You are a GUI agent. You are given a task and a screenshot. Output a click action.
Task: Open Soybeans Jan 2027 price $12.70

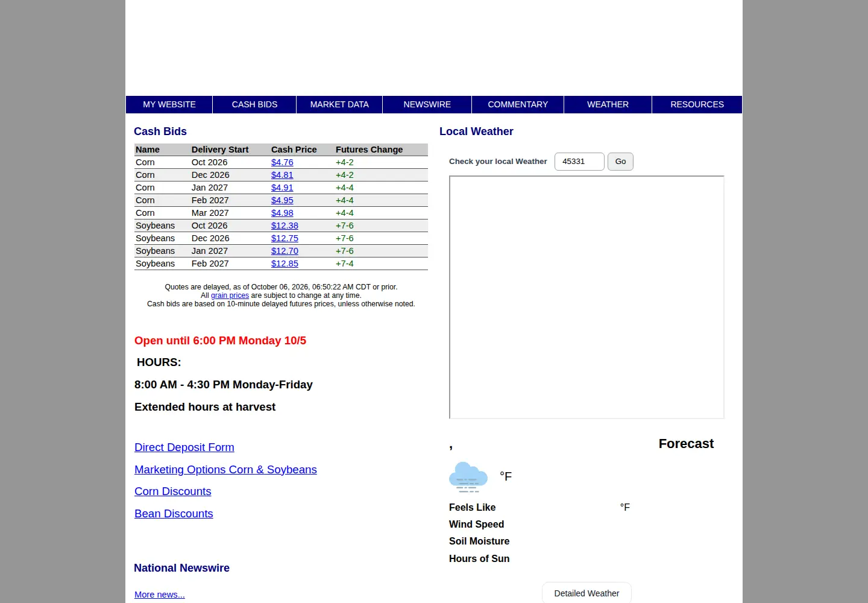[285, 251]
